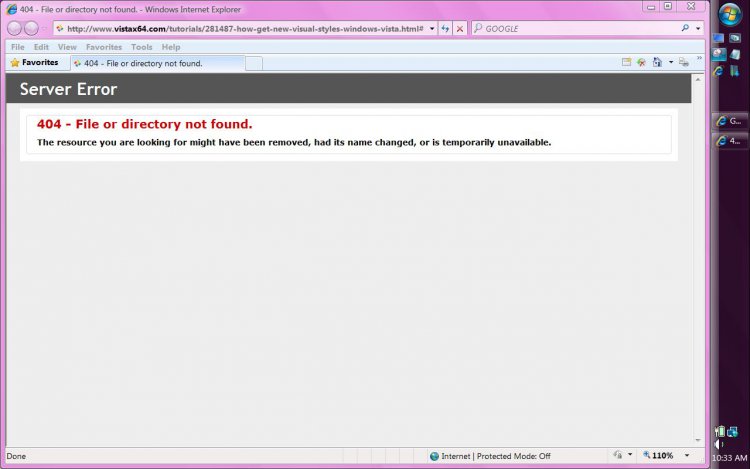Click 'Server Error' heading
Viewport: 750px width, 469px height.
pos(68,89)
